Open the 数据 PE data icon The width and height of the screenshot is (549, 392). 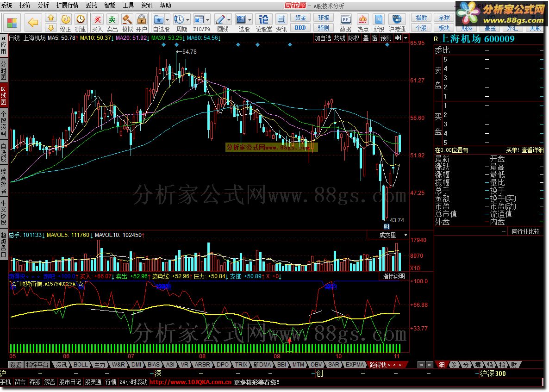pyautogui.click(x=346, y=23)
